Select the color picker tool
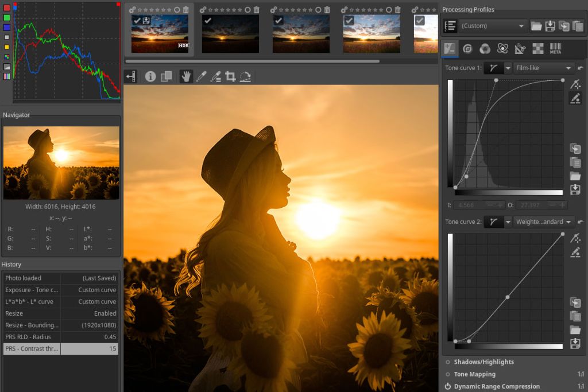Viewport: 588px width, 392px height. (202, 76)
